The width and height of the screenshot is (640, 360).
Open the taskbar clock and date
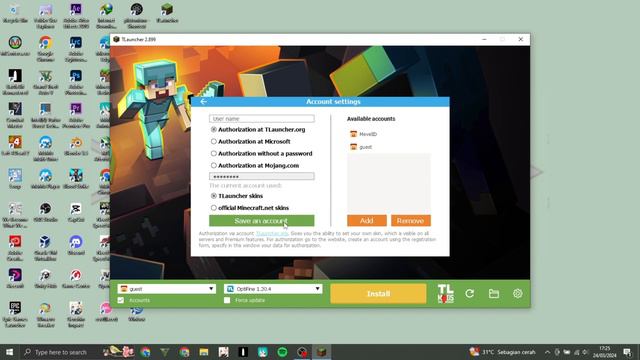pos(605,352)
